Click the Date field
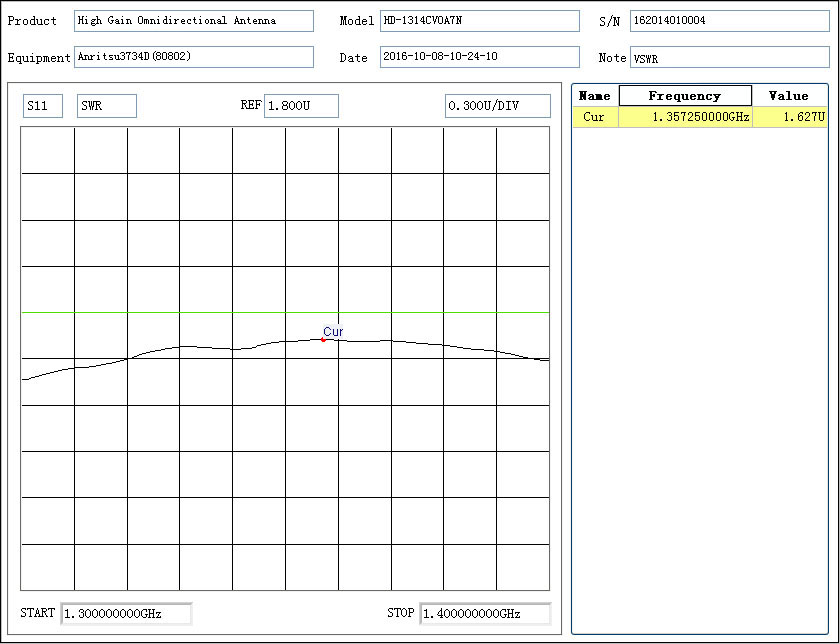 pos(479,57)
